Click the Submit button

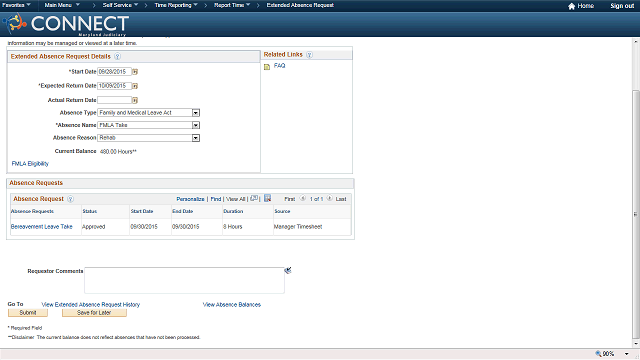pyautogui.click(x=28, y=313)
